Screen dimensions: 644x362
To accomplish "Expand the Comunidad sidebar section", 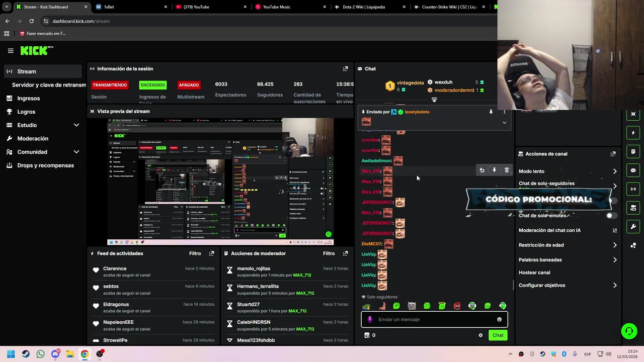I will tap(76, 152).
